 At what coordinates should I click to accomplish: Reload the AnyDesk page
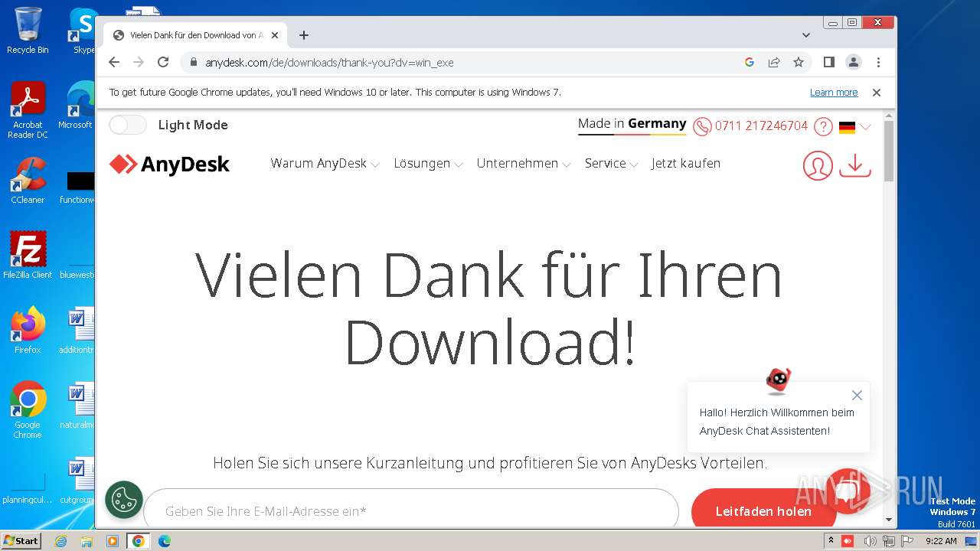point(163,63)
